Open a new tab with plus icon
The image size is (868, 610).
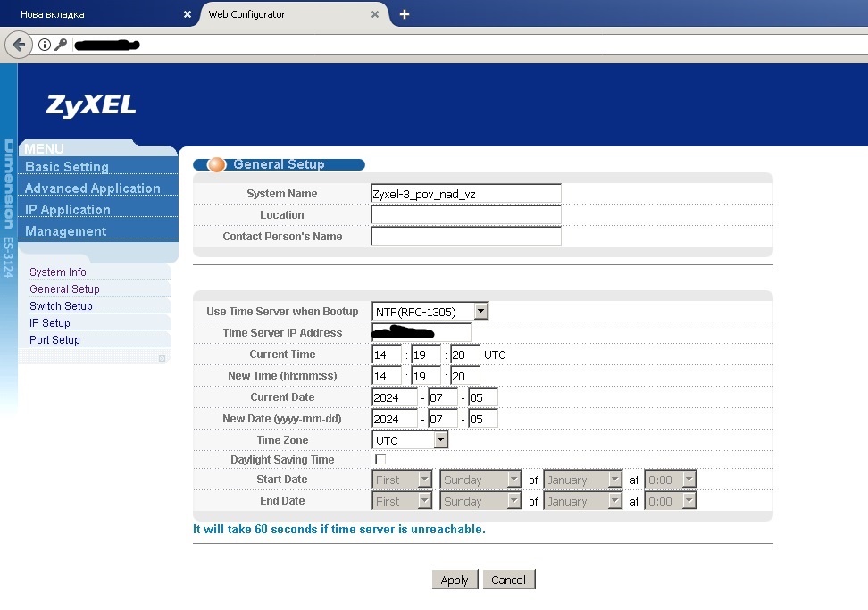(405, 14)
